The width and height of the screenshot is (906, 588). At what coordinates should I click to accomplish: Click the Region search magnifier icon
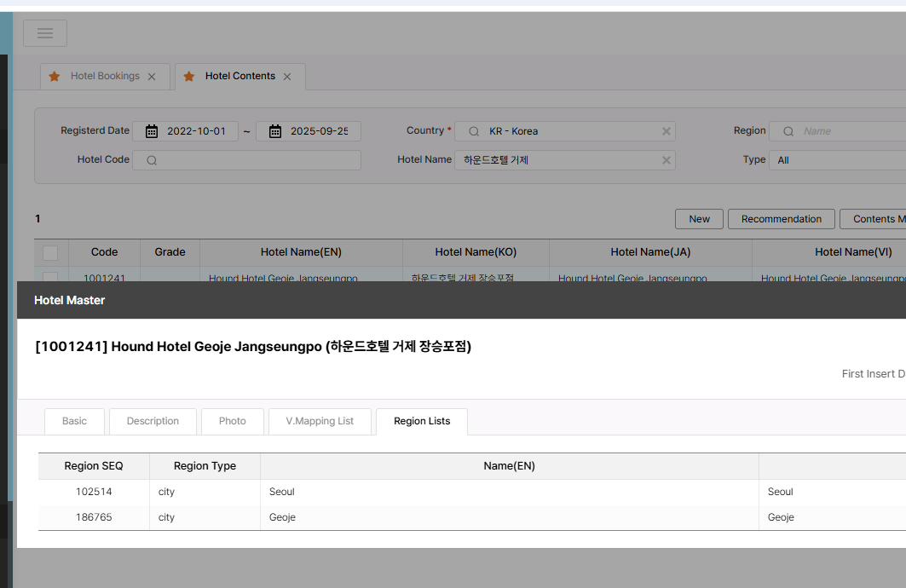click(x=788, y=131)
